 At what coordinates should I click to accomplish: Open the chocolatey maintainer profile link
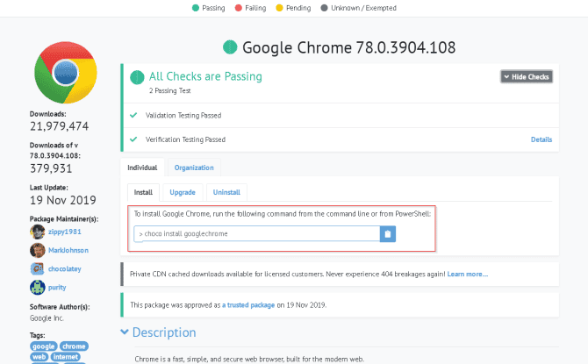click(x=64, y=268)
